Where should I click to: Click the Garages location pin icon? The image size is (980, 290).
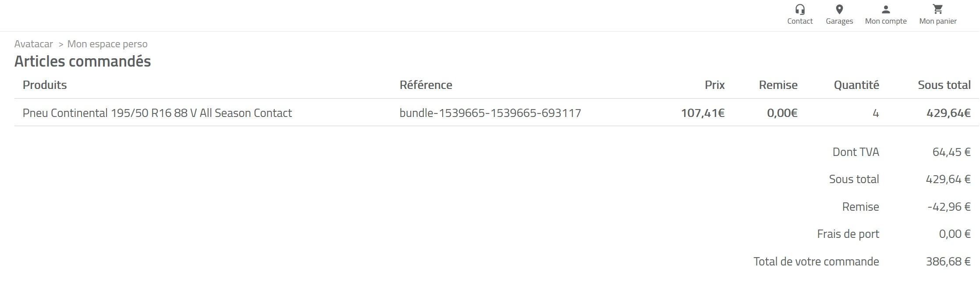click(x=839, y=9)
